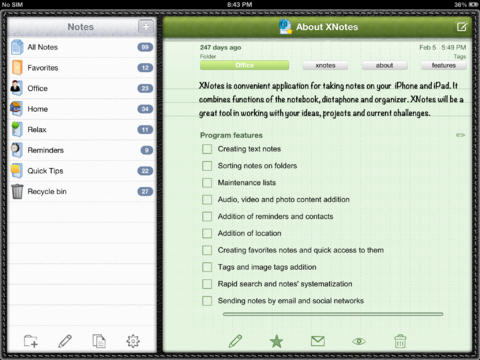Check Creating favorites notes and quick access
480x360 pixels.
[207, 250]
